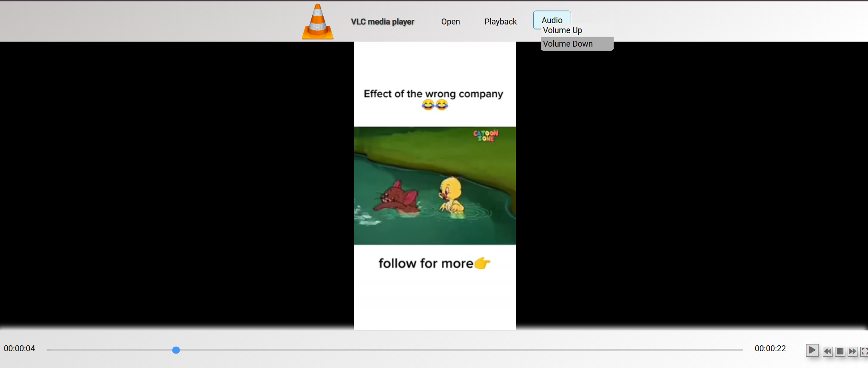Toggle fullscreen with the corner-brackets icon
The width and height of the screenshot is (868, 368).
tap(864, 351)
